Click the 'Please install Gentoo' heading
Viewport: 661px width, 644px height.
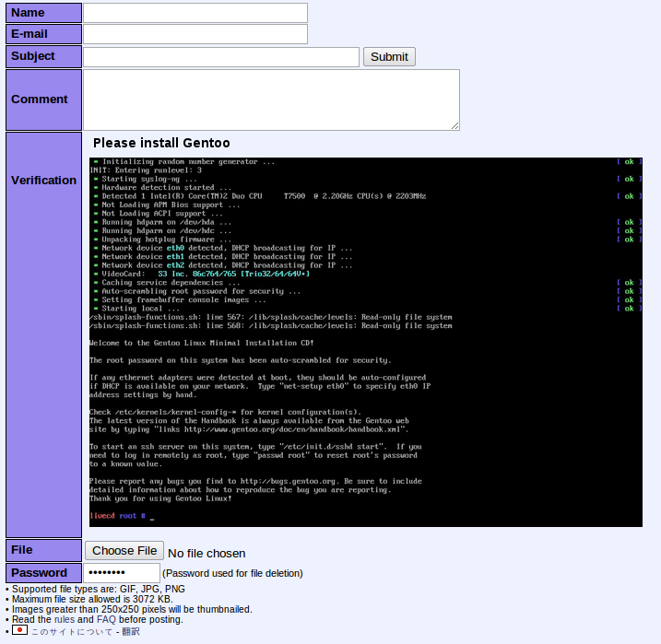coord(161,143)
